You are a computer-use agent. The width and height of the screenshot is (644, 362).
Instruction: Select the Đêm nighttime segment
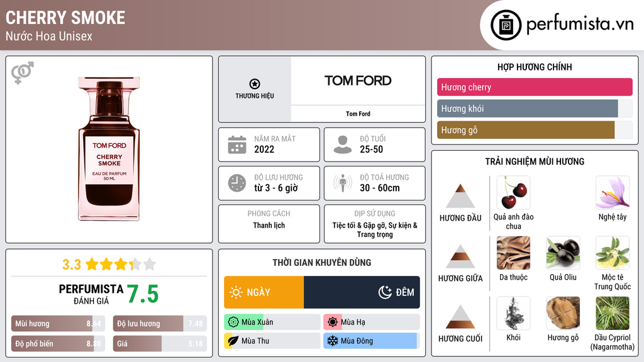(x=362, y=292)
